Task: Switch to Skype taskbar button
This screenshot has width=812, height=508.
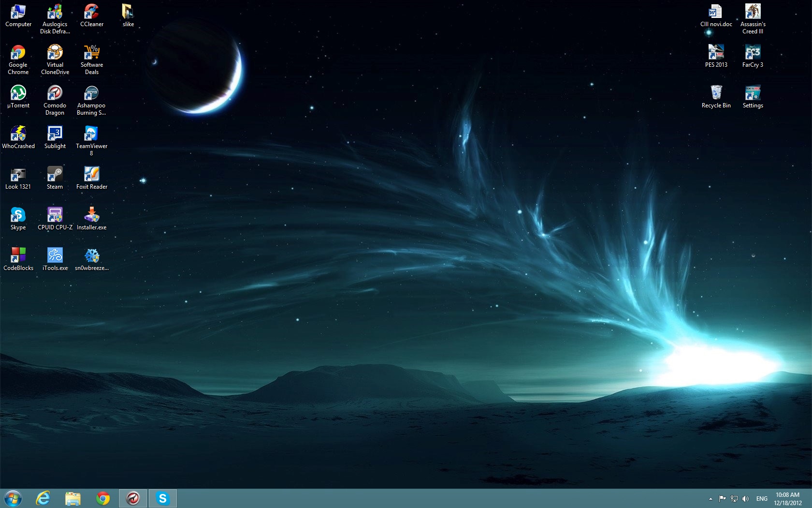Action: 163,498
